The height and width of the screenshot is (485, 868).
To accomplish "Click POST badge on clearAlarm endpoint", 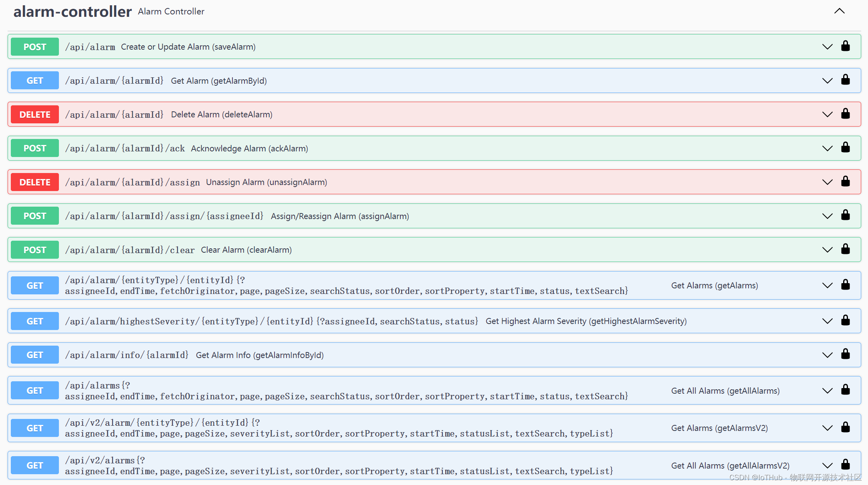I will pyautogui.click(x=35, y=250).
